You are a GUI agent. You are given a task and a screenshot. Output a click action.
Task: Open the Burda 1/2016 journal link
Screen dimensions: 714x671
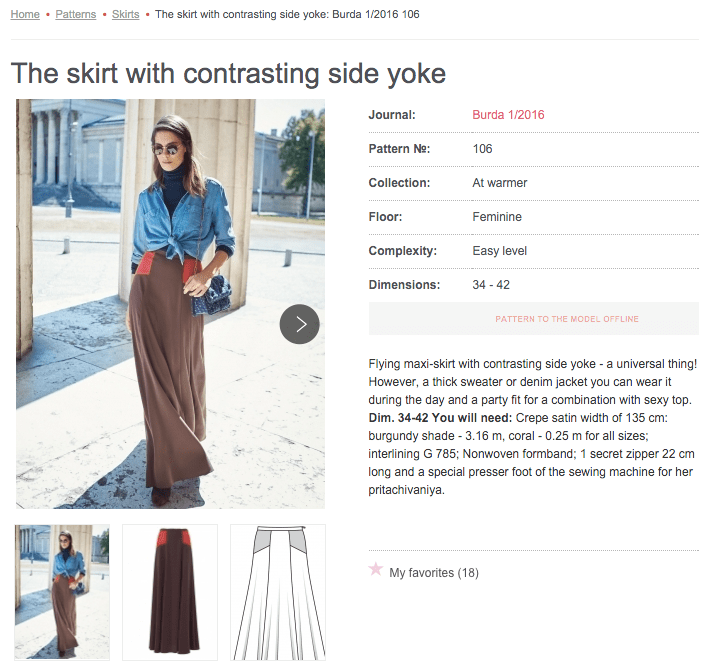(x=508, y=115)
